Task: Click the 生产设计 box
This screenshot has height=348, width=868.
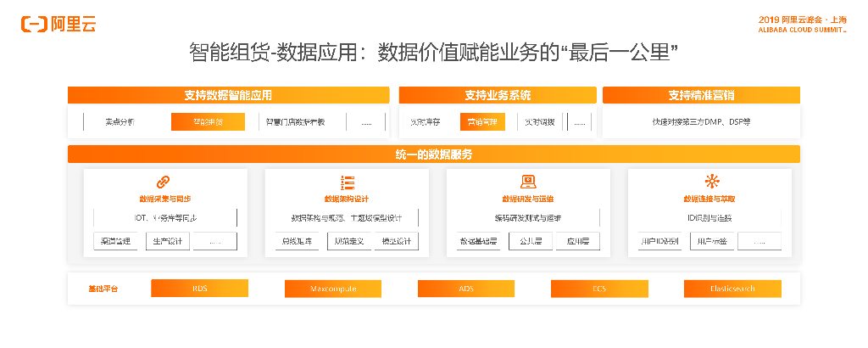Action: click(x=169, y=241)
